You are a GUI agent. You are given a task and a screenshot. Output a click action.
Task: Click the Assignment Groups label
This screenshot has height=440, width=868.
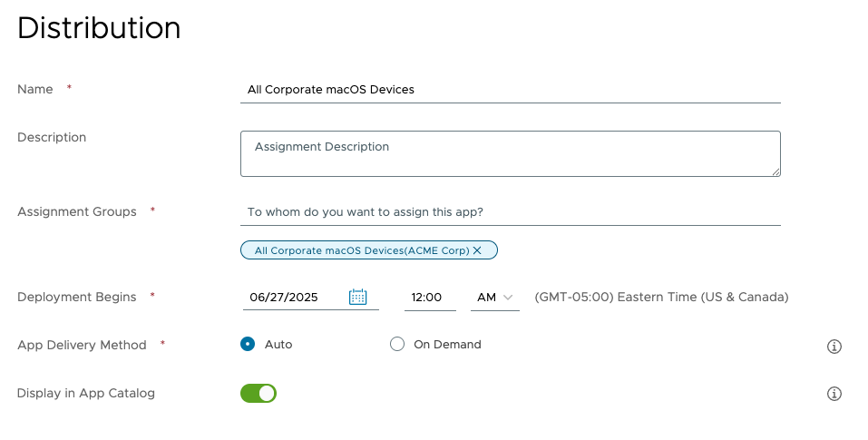[77, 211]
